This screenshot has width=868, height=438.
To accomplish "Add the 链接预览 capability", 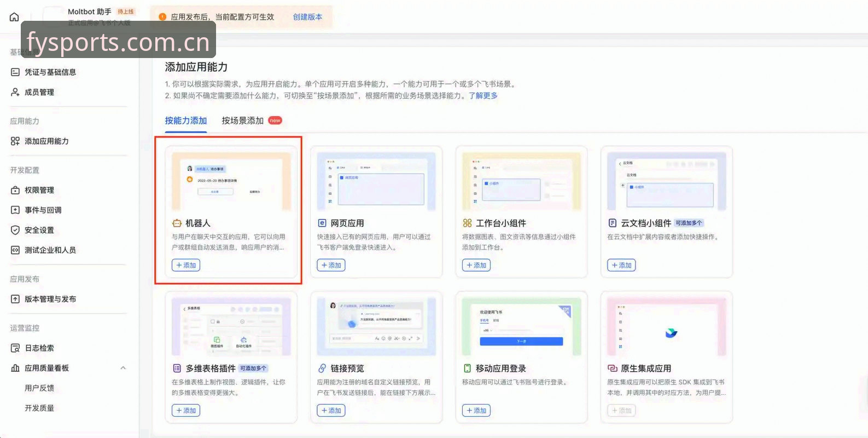I will click(331, 410).
